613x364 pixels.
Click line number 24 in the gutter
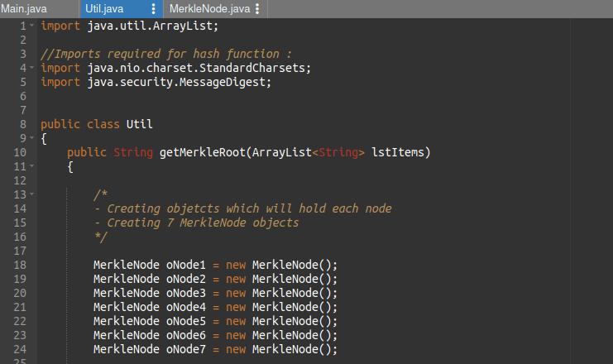(21, 349)
